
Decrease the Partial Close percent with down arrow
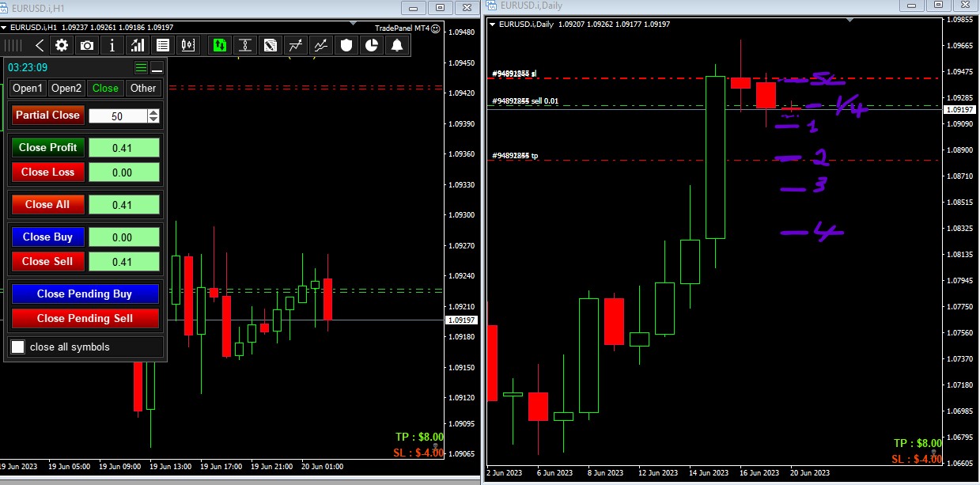point(153,119)
